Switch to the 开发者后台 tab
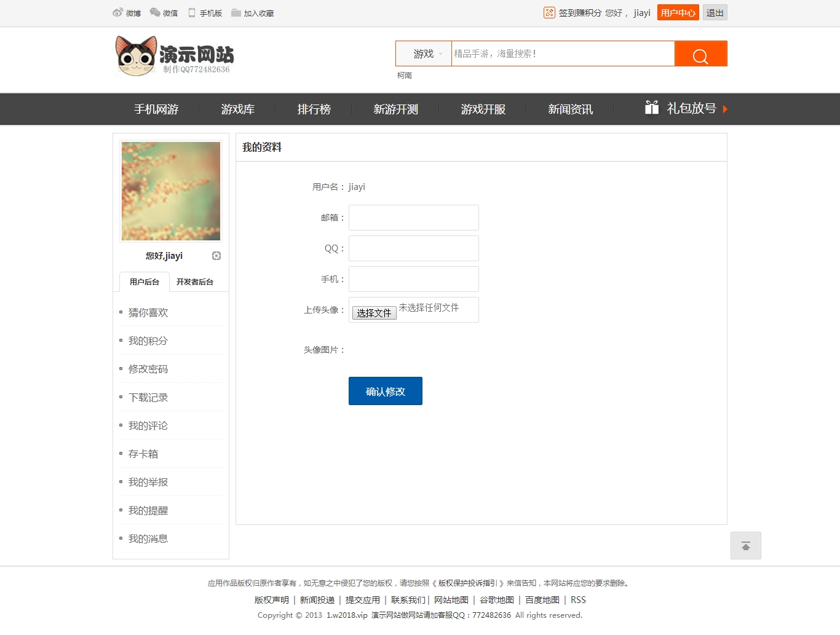840x635 pixels. (x=194, y=282)
